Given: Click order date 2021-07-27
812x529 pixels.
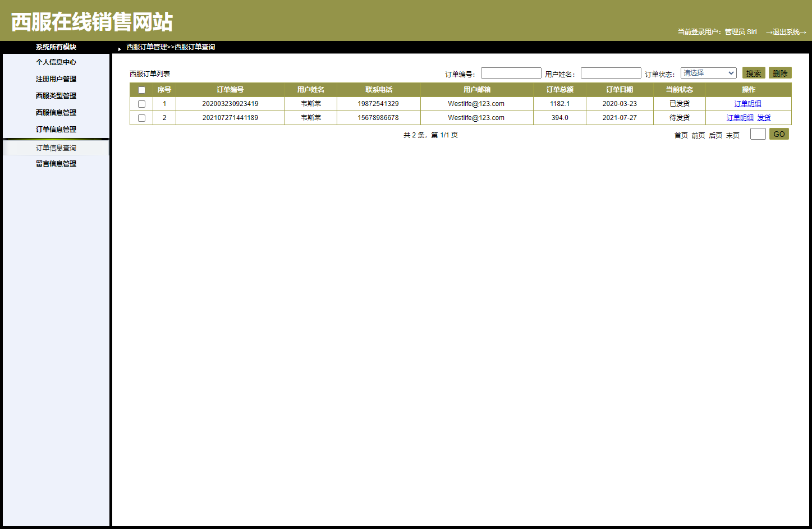Looking at the screenshot, I should [620, 118].
